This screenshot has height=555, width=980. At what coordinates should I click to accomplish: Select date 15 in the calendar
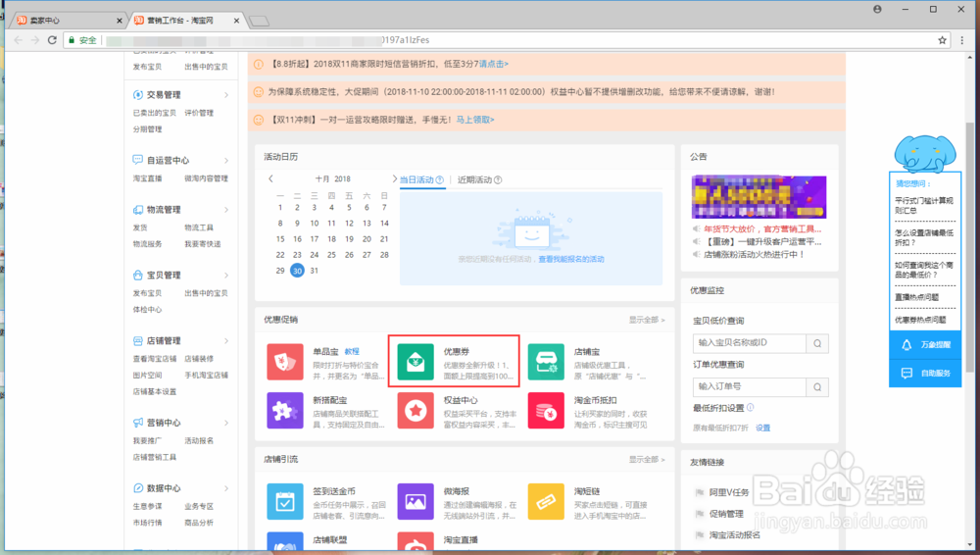click(x=280, y=239)
